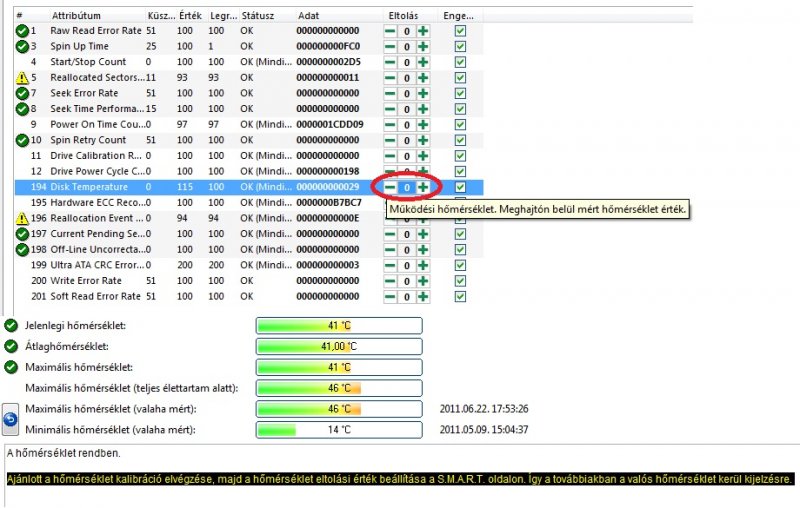
Task: Click plus icon in Spin Up Time row
Action: point(423,47)
